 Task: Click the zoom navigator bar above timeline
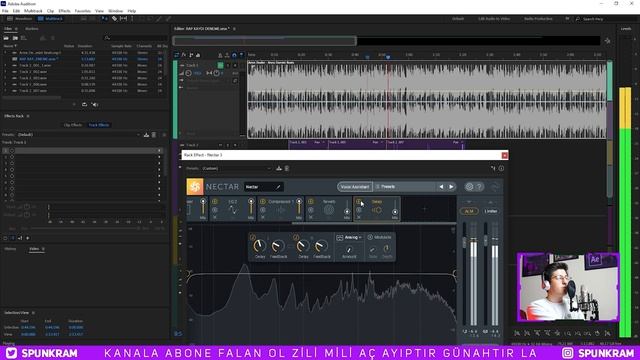(264, 40)
